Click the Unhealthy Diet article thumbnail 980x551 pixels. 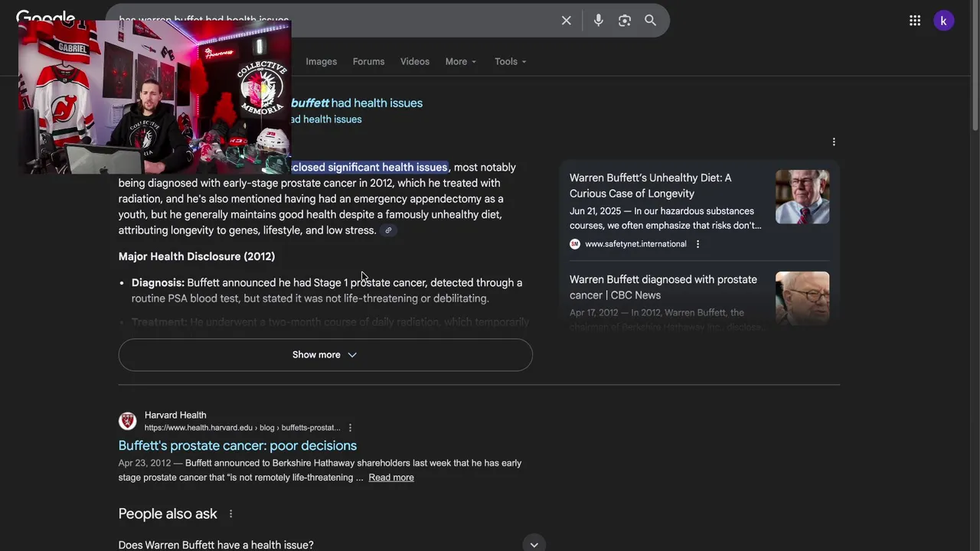point(802,197)
